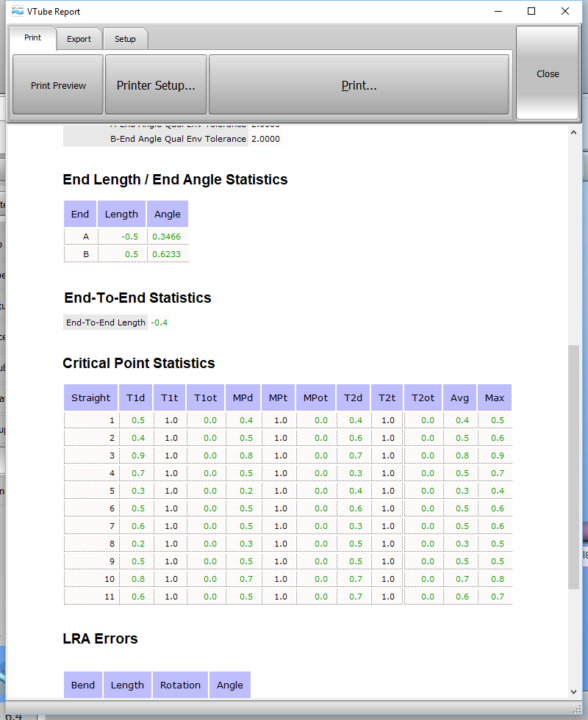Screen dimensions: 588x720
Task: Minimize the VTube Report window
Action: click(x=498, y=12)
